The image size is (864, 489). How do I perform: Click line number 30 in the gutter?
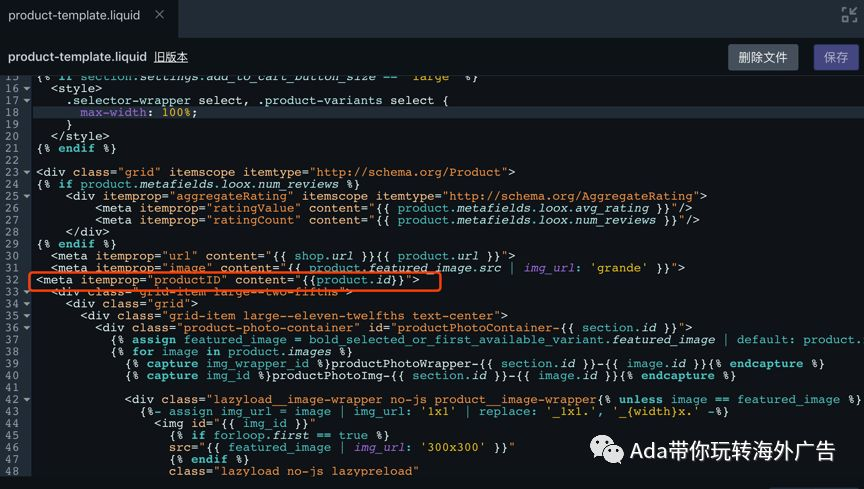[x=12, y=256]
